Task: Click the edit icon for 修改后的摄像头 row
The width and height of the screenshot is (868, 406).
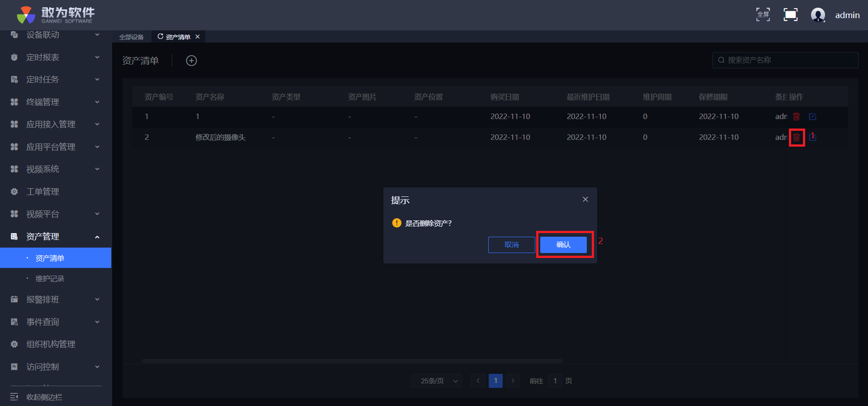Action: pyautogui.click(x=812, y=137)
